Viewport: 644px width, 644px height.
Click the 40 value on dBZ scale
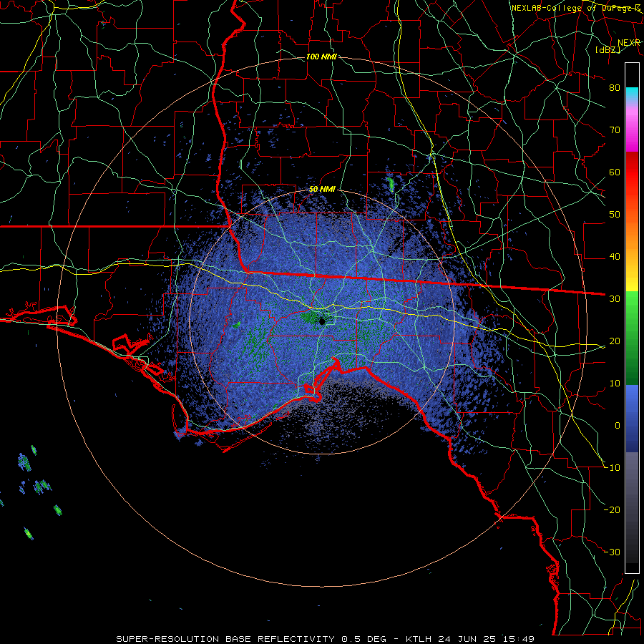[x=615, y=257]
